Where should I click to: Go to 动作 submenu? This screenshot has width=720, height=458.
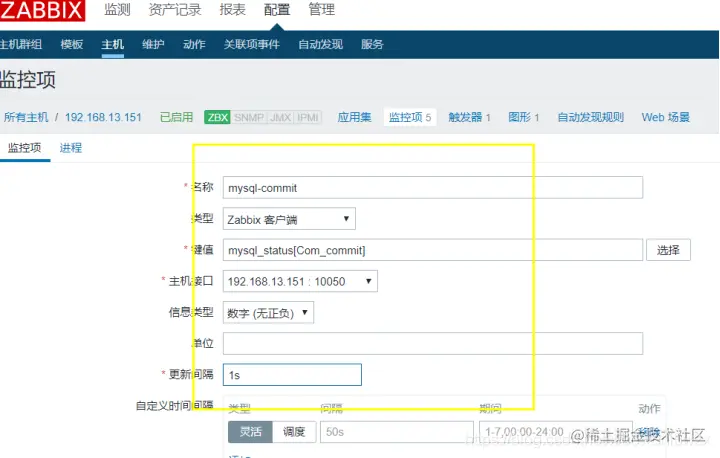coord(194,45)
